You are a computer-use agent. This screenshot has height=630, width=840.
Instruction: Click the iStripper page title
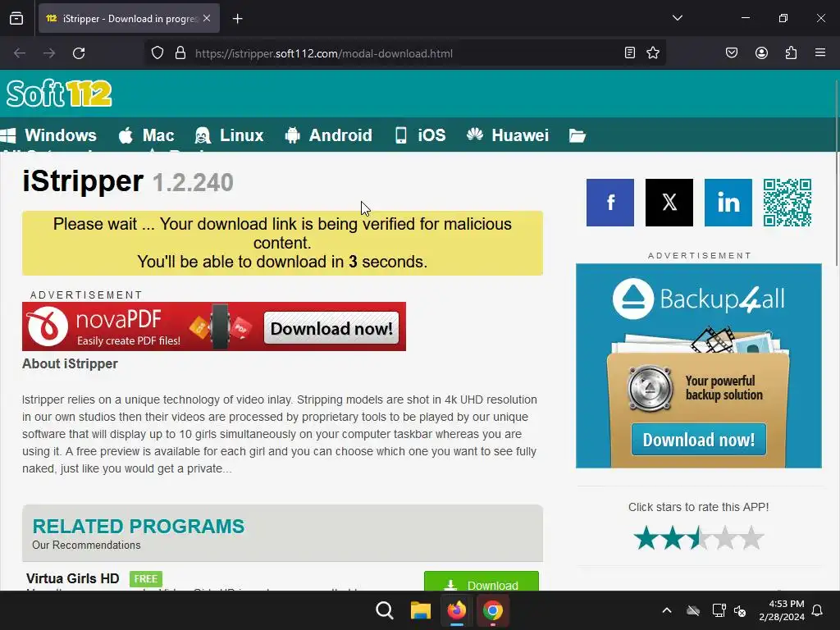click(83, 181)
